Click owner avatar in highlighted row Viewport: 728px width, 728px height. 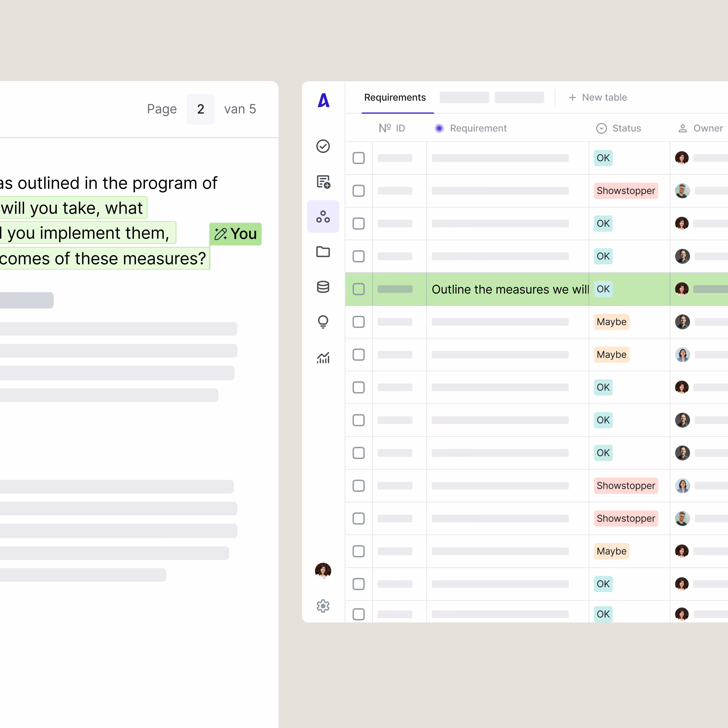click(682, 289)
